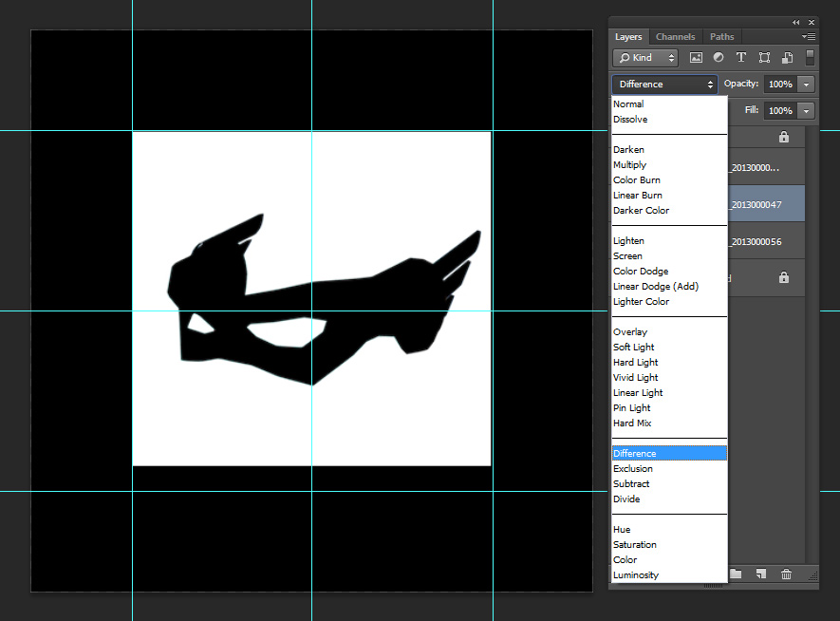Click the pixel layer filter icon
The height and width of the screenshot is (621, 840).
click(x=696, y=58)
